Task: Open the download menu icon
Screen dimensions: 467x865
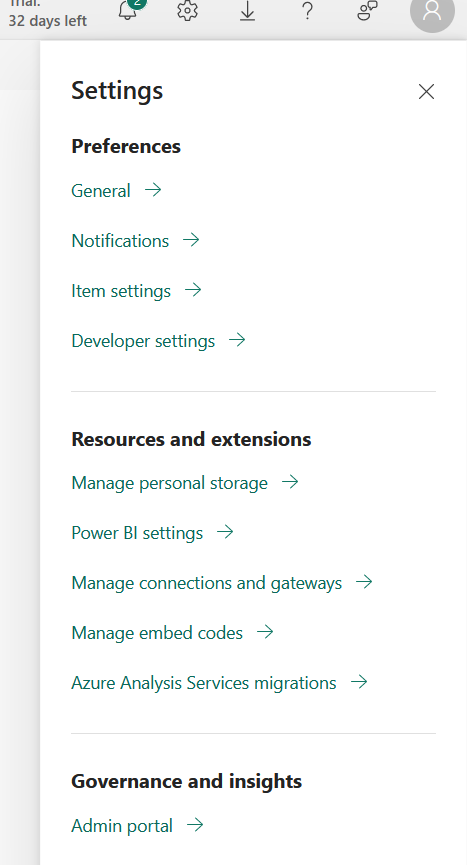Action: (x=248, y=10)
